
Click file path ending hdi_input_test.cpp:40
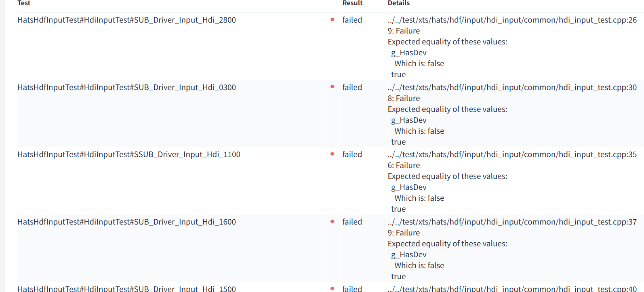(x=512, y=288)
